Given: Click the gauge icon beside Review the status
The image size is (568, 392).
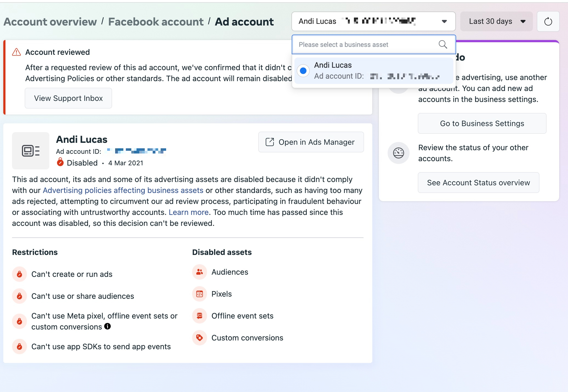Looking at the screenshot, I should pos(399,153).
